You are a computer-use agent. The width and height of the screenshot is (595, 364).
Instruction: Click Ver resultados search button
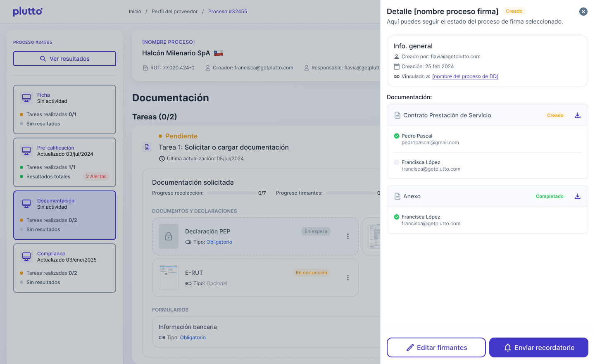point(64,59)
